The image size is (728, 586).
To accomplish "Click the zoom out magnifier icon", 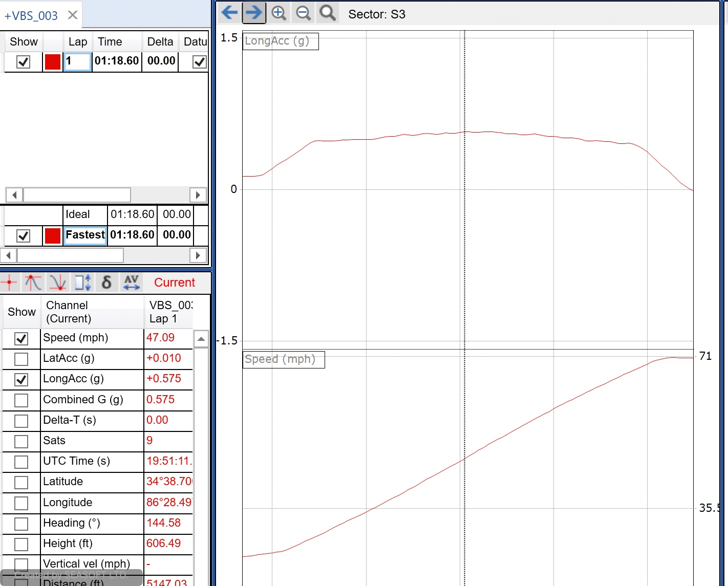I will pyautogui.click(x=303, y=13).
